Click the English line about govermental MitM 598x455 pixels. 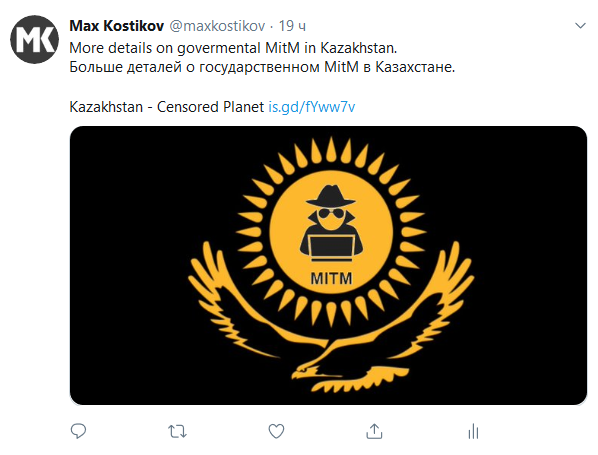point(233,48)
